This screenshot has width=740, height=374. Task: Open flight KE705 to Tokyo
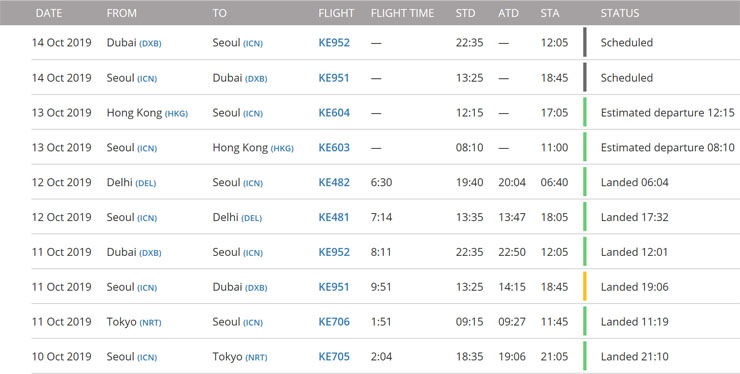click(x=334, y=357)
